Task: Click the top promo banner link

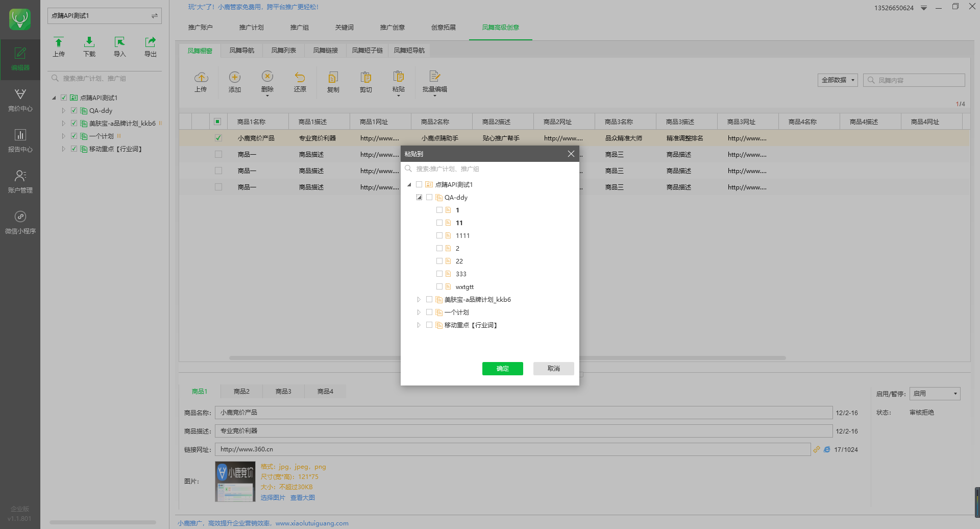Action: pyautogui.click(x=253, y=7)
